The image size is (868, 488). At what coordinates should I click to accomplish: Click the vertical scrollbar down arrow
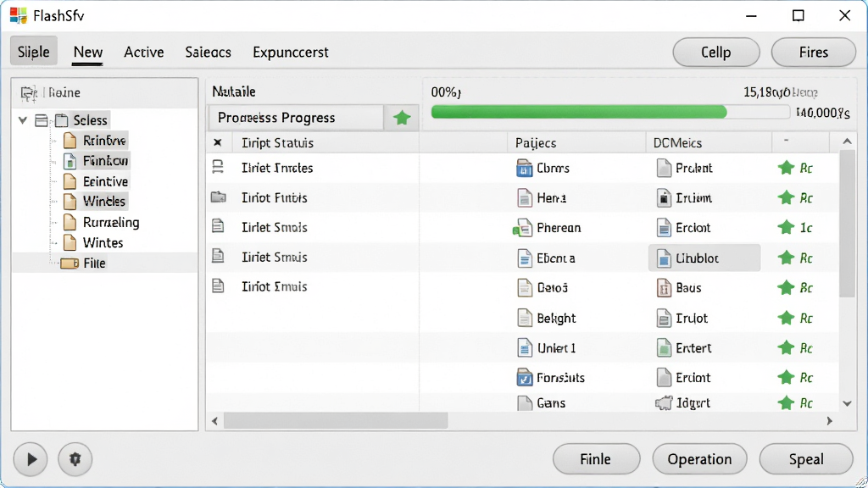[847, 403]
